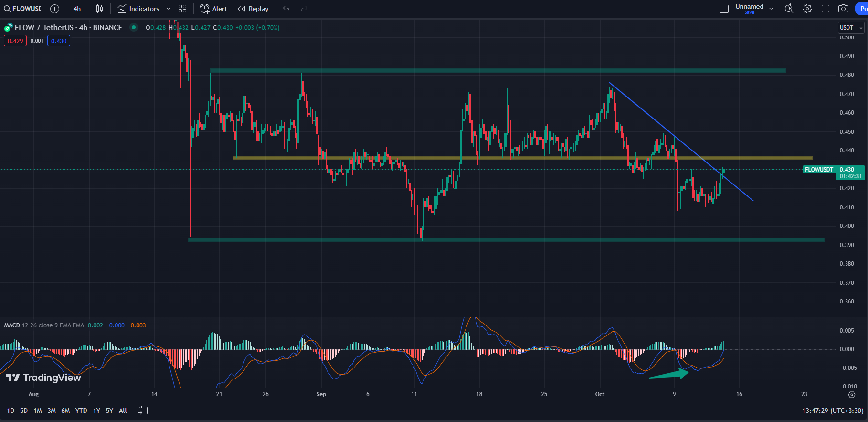868x422 pixels.
Task: Click MACD histogram value 0.002
Action: click(x=95, y=325)
